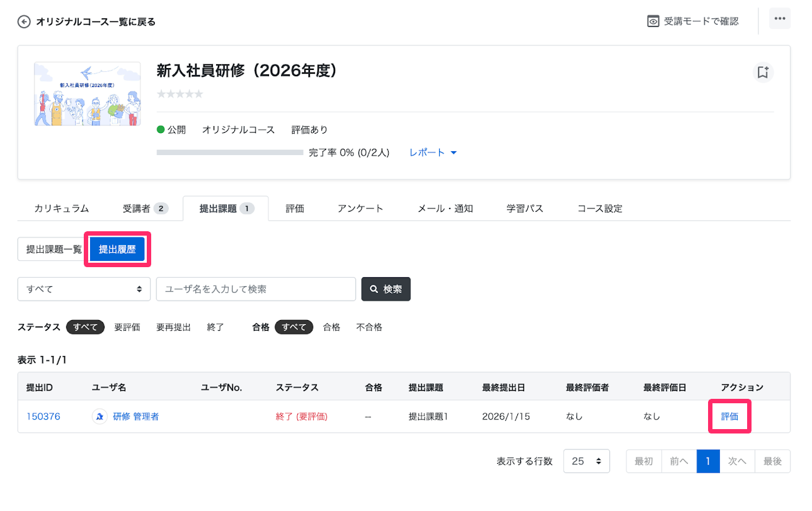The height and width of the screenshot is (511, 812).
Task: Click the 提出課題一覧 button
Action: pos(54,250)
